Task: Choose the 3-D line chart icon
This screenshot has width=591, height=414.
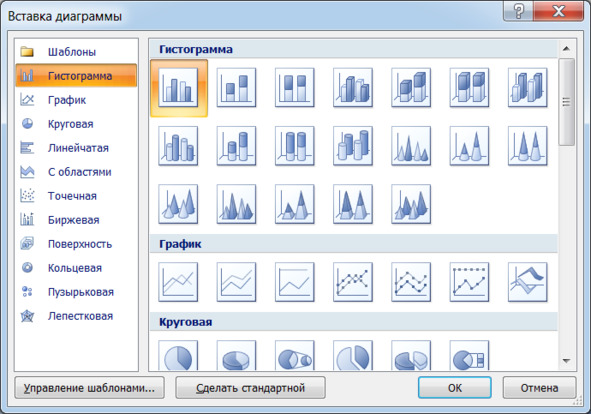Action: point(528,282)
